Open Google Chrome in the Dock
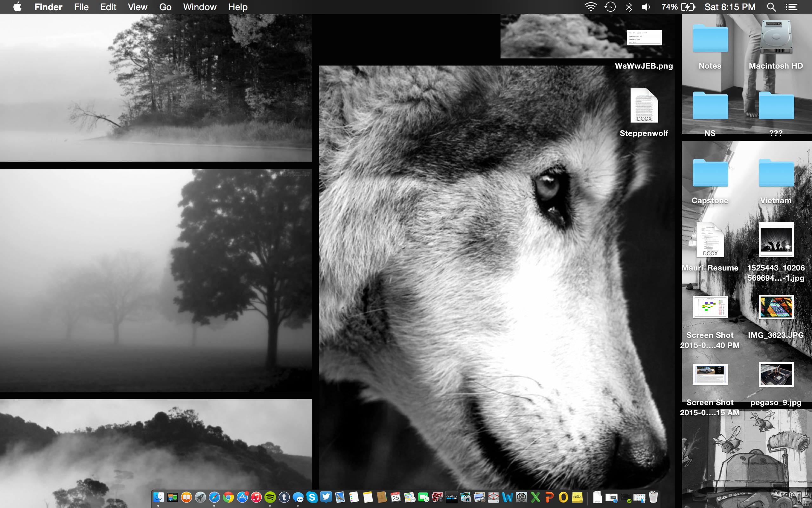Image resolution: width=812 pixels, height=508 pixels. pyautogui.click(x=228, y=497)
